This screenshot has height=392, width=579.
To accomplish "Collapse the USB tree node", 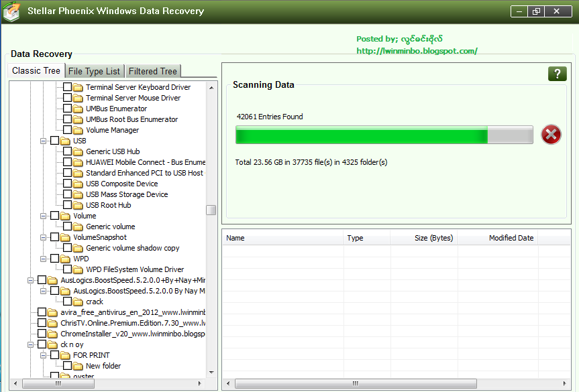I will click(43, 141).
